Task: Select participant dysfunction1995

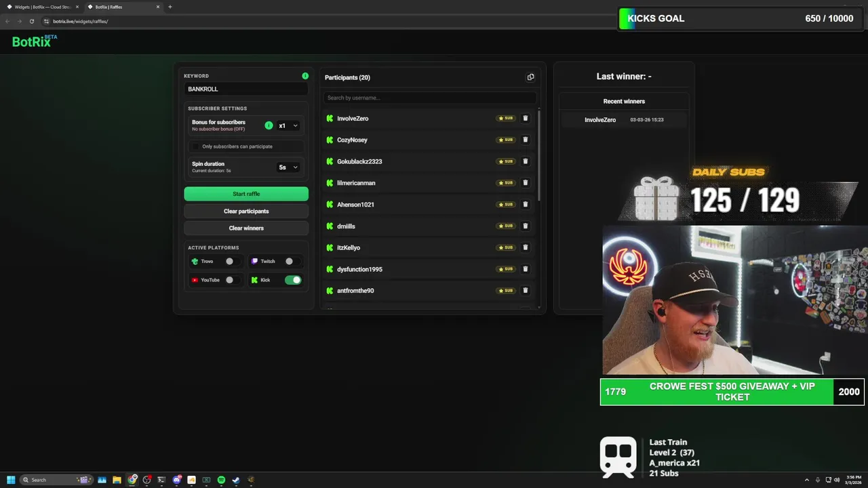Action: (x=359, y=269)
